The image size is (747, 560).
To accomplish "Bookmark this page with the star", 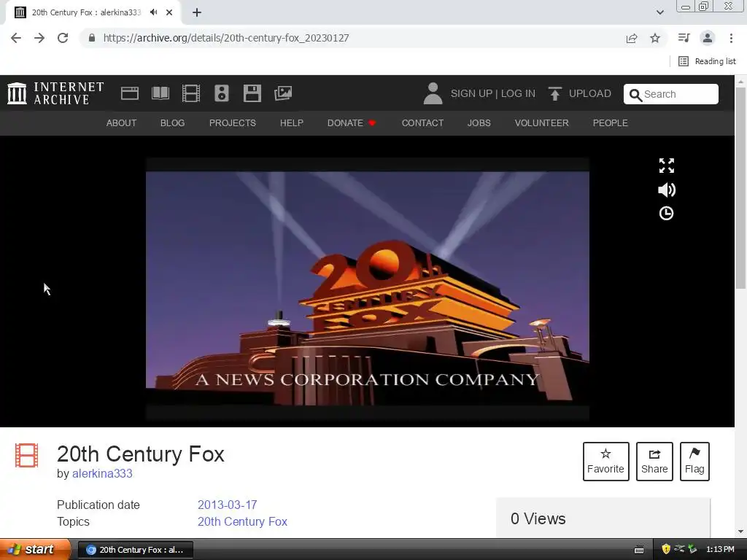I will click(x=655, y=38).
